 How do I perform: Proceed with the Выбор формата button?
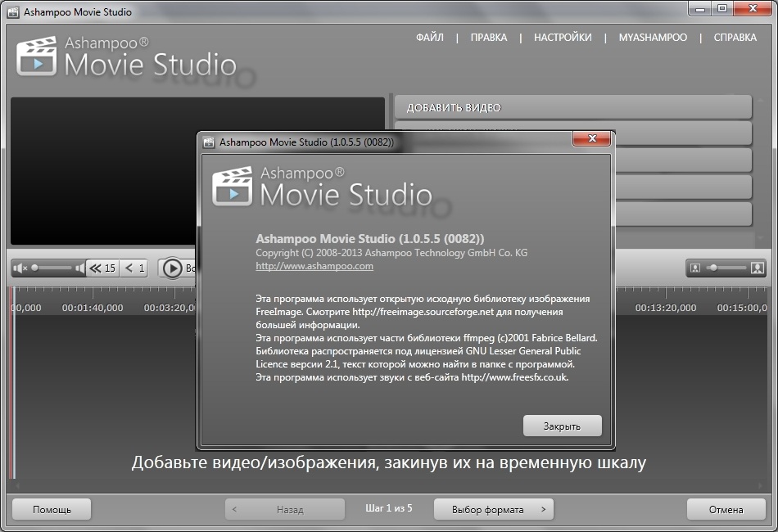[494, 509]
